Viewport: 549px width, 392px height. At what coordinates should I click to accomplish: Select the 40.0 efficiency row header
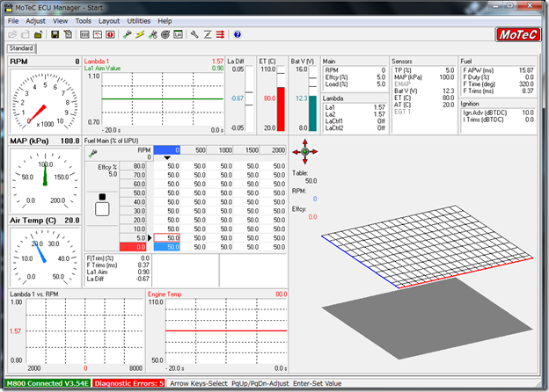[133, 202]
